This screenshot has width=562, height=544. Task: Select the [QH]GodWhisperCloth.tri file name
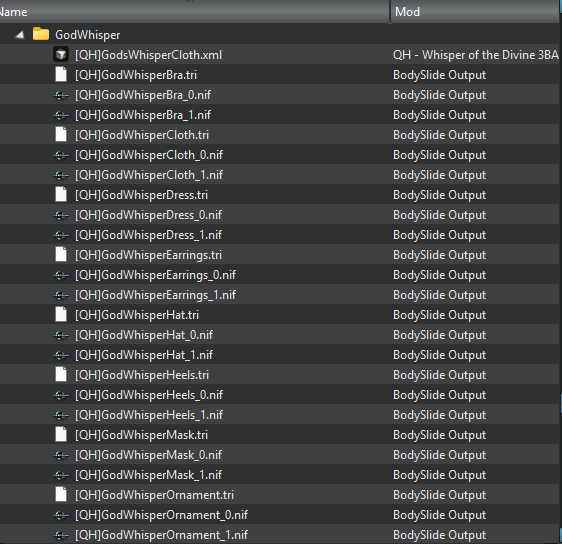pyautogui.click(x=142, y=135)
